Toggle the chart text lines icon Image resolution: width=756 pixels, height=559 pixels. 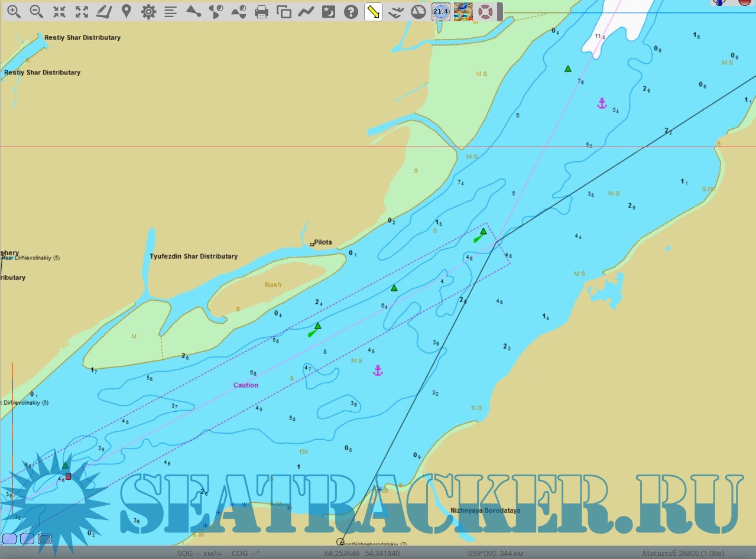171,12
